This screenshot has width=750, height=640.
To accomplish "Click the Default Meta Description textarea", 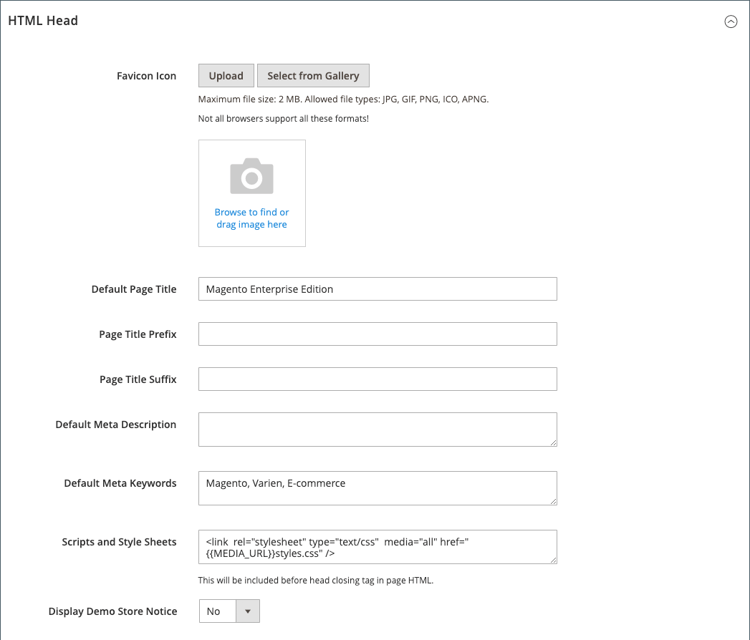I will click(x=377, y=429).
